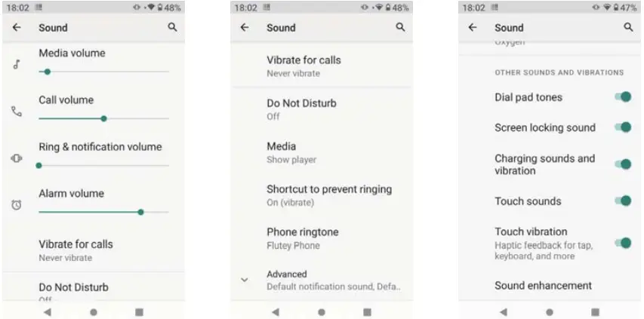Open Do Not Disturb on the middle screen

click(x=322, y=109)
